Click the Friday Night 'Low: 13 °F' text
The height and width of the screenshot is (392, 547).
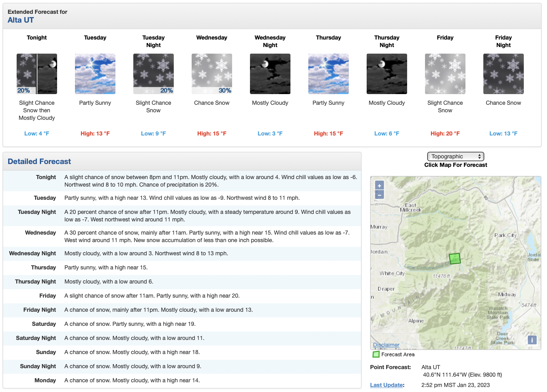click(x=503, y=134)
